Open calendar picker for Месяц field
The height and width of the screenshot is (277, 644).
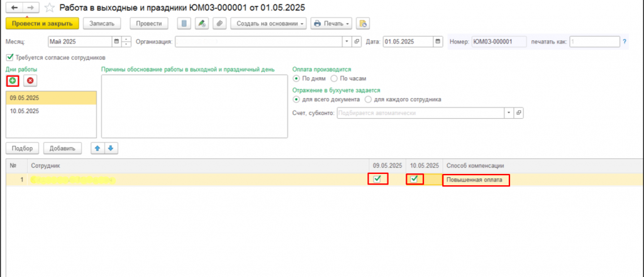[x=116, y=41]
